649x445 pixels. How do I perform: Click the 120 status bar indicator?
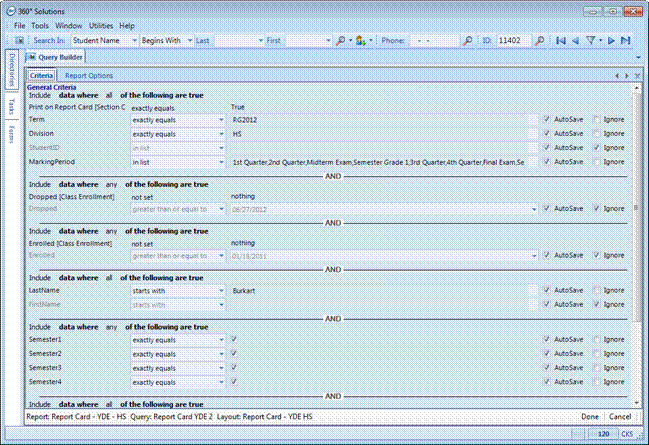(x=603, y=434)
